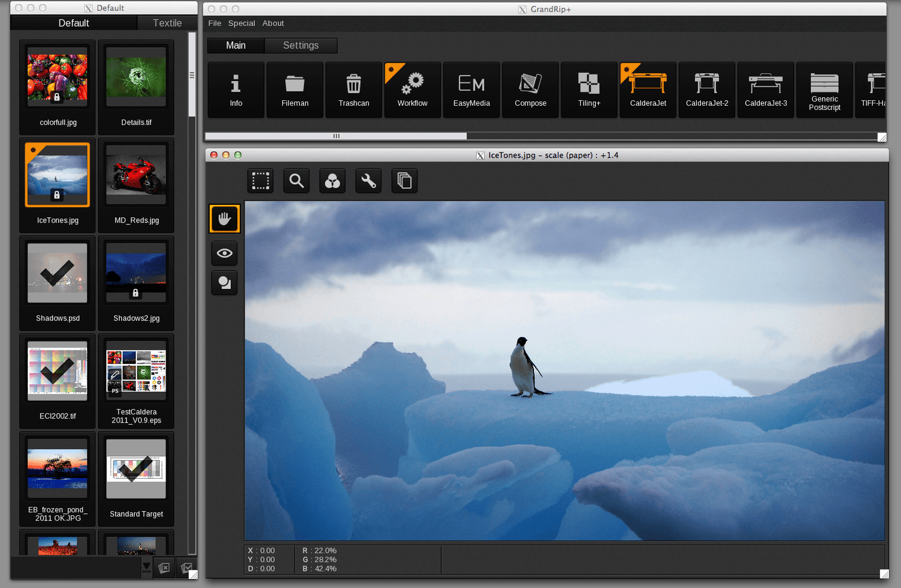Select the CalderaJet printer icon

tap(648, 89)
